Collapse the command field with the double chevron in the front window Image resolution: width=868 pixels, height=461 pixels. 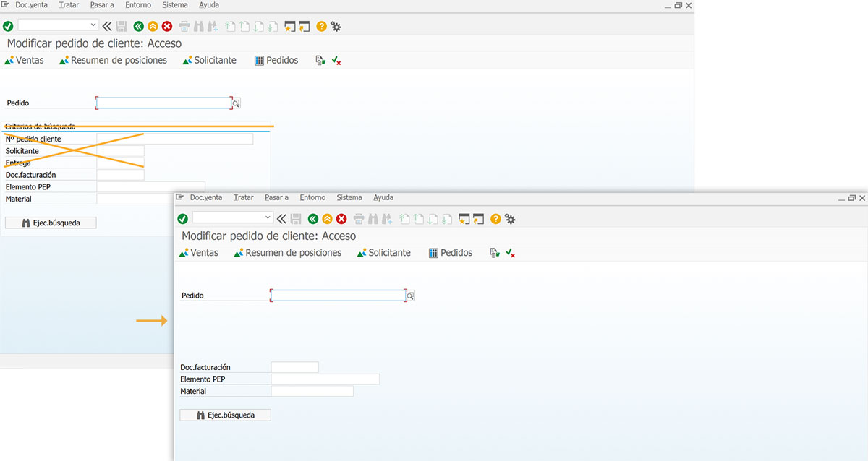pyautogui.click(x=282, y=219)
